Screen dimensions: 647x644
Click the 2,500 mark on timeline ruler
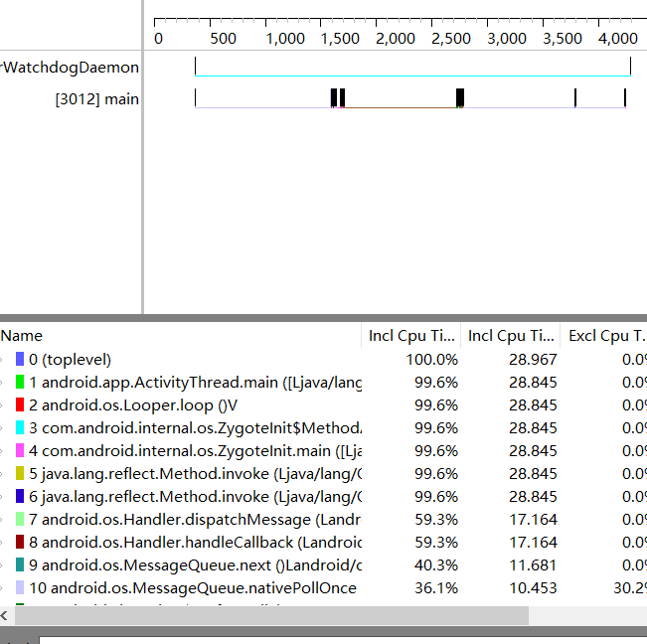[451, 39]
